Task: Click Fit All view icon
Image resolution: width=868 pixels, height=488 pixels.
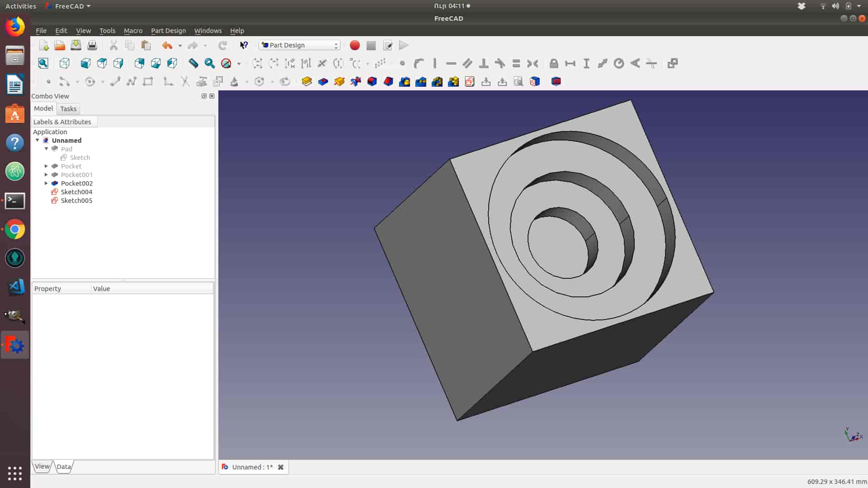Action: click(43, 63)
